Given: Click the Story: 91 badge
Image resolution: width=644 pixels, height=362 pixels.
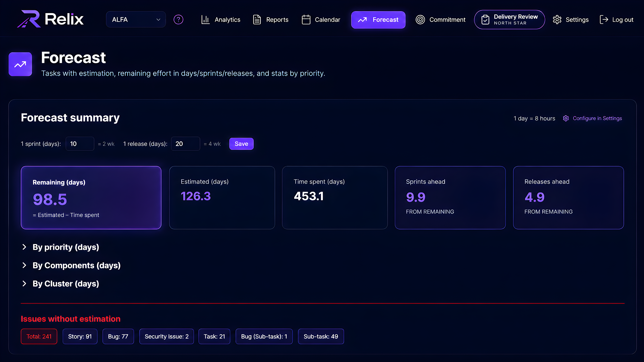Looking at the screenshot, I should coord(80,337).
